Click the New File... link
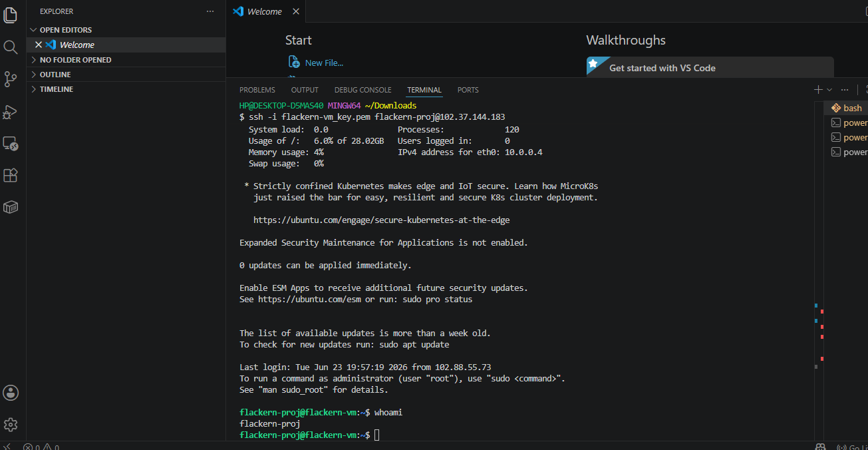The height and width of the screenshot is (450, 868). 324,63
